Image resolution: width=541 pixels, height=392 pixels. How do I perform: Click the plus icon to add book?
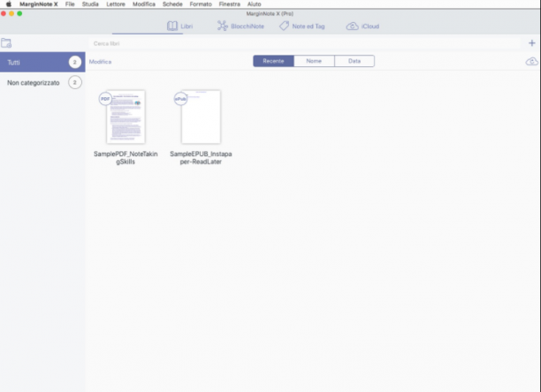pos(531,43)
